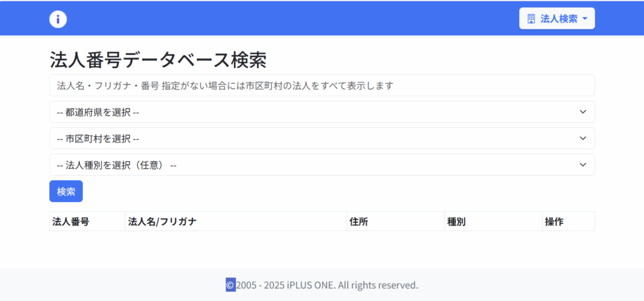This screenshot has height=301, width=644.
Task: Click the 種別 column header
Action: [494, 222]
